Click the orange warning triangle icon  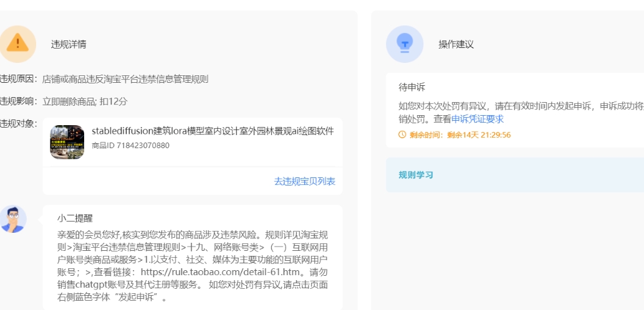[x=18, y=44]
